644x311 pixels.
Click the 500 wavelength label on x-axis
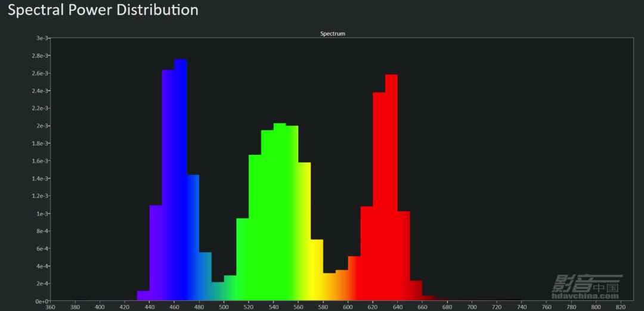[224, 307]
